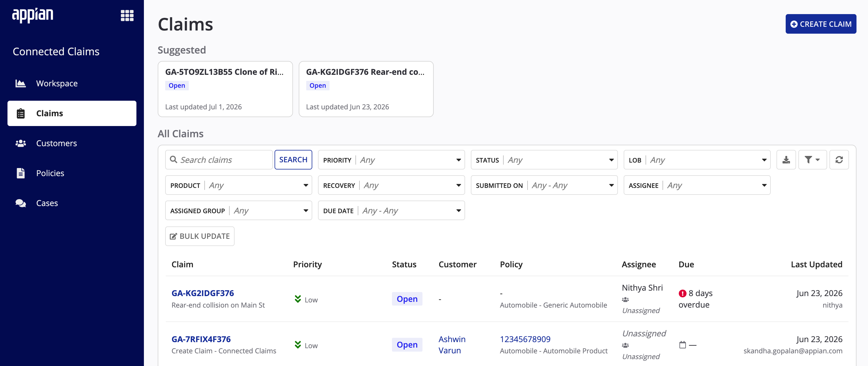Expand the Product filter dropdown
The width and height of the screenshot is (868, 366).
point(239,185)
